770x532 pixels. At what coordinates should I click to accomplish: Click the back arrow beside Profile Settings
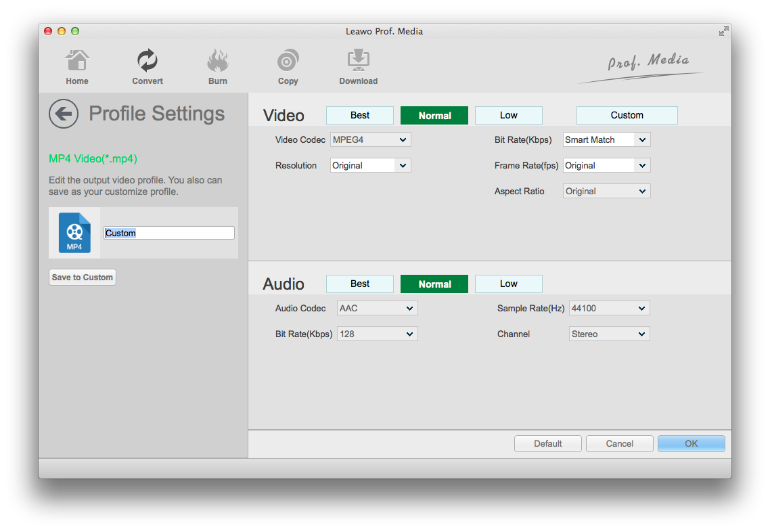pyautogui.click(x=64, y=114)
